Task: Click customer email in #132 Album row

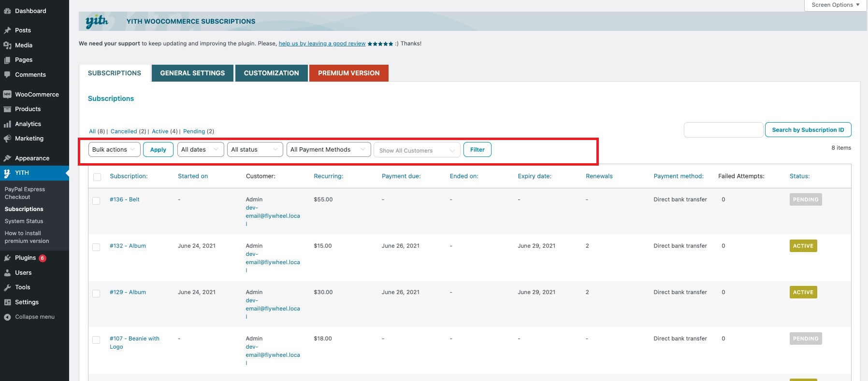Action: (x=273, y=262)
